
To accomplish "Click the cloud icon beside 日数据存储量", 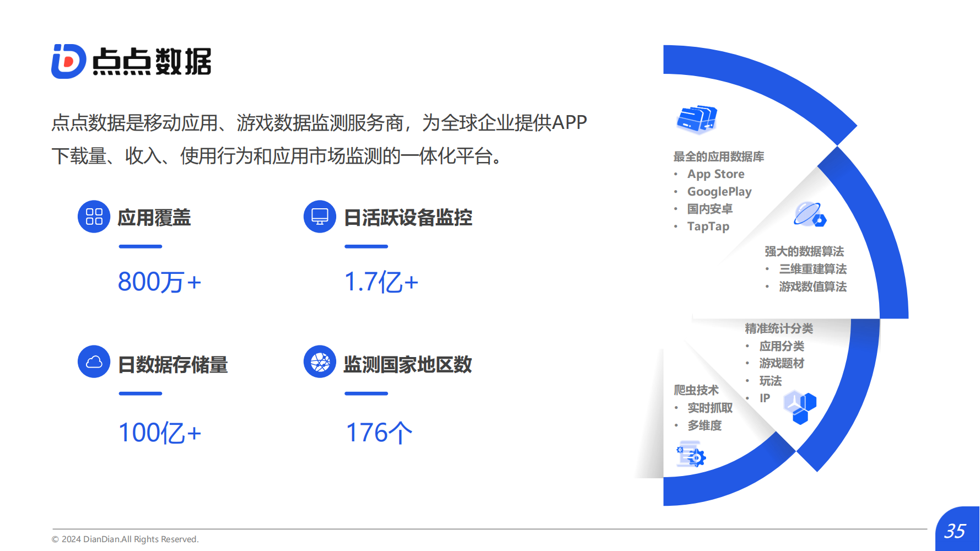I will (94, 361).
